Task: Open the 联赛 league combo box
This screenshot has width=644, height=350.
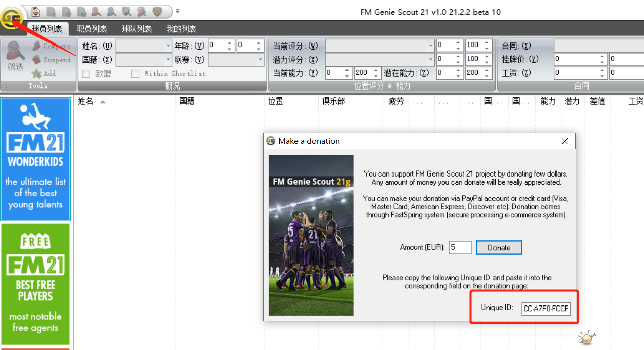Action: pos(236,60)
